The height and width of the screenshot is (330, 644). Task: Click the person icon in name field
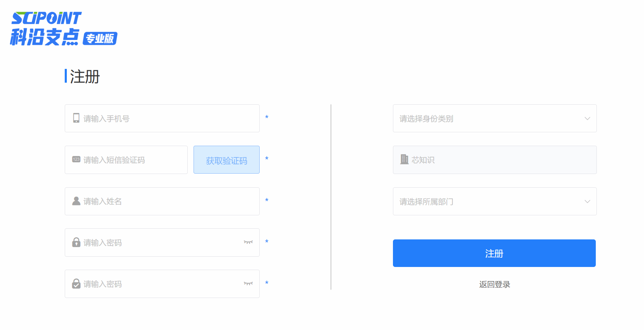coord(76,201)
